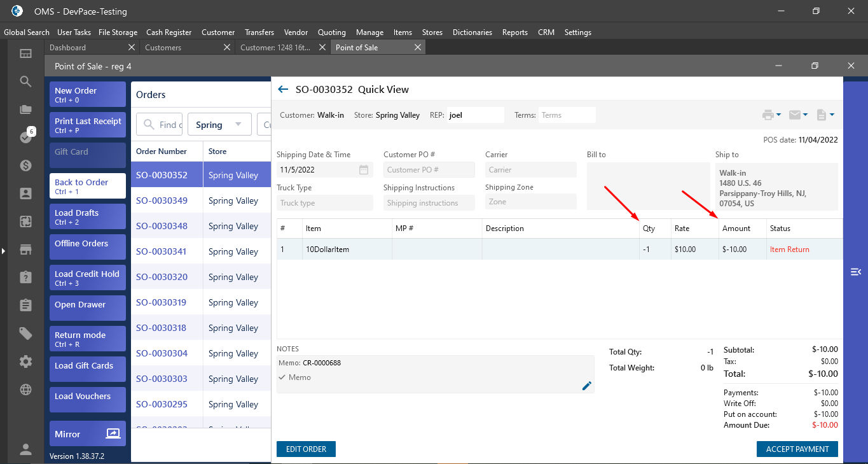Click the ACCEPT PAYMENT button
The height and width of the screenshot is (464, 868).
click(x=797, y=449)
